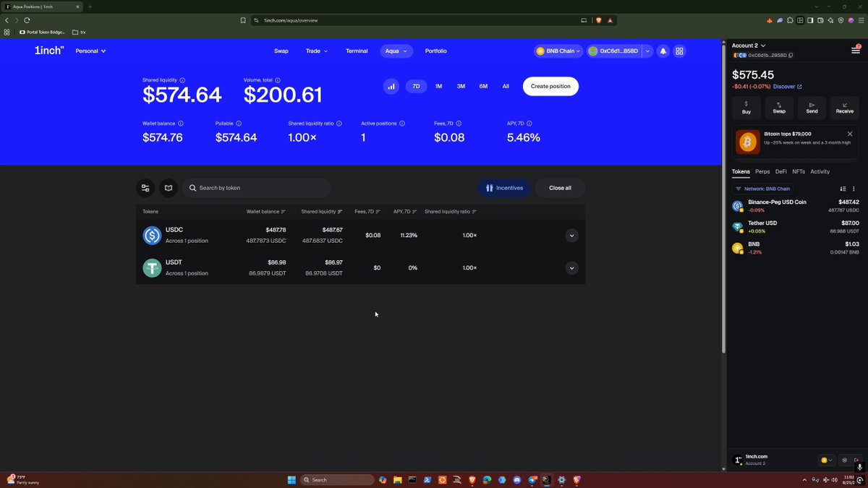Open the apps grid icon
Screen dimensions: 868x488
point(679,51)
